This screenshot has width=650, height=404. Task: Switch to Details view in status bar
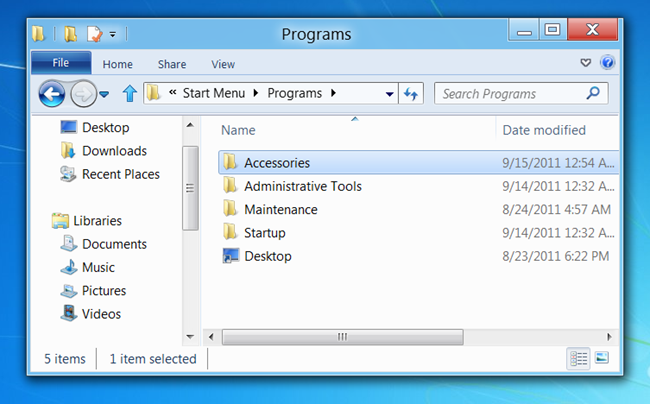(x=578, y=358)
